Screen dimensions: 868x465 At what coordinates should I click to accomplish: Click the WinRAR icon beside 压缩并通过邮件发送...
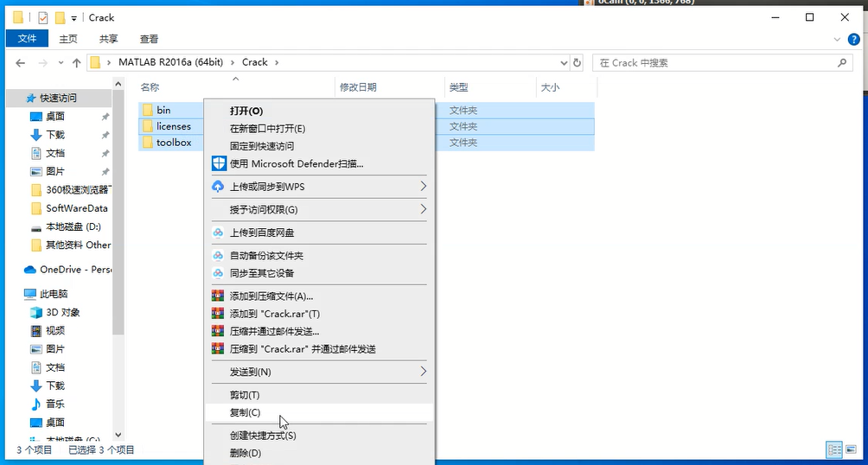point(218,331)
